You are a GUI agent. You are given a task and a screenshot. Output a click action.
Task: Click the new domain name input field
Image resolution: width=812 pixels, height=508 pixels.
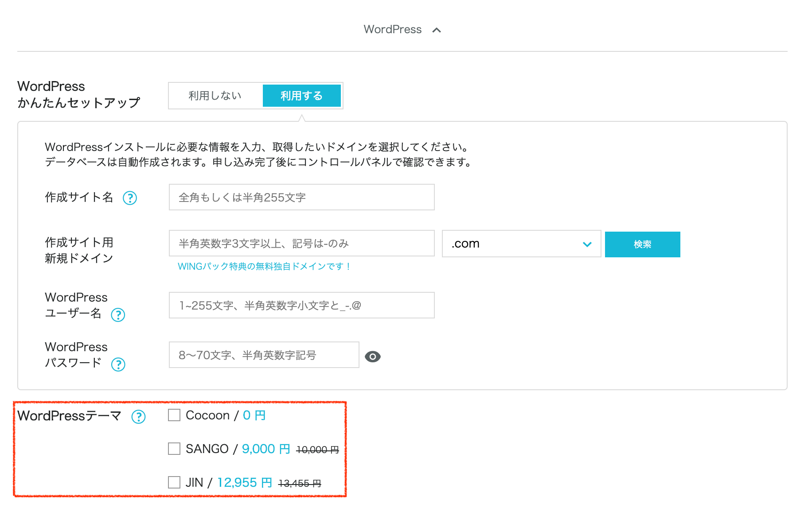coord(301,244)
